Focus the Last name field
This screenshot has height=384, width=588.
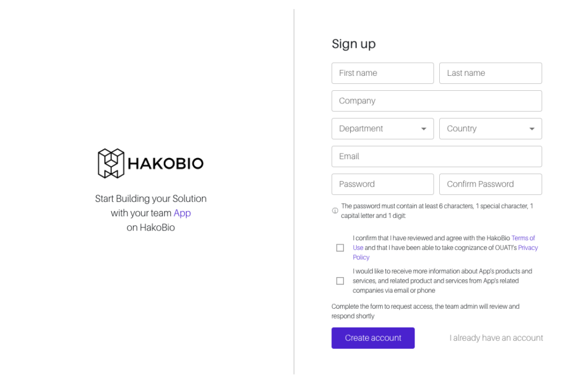[490, 73]
